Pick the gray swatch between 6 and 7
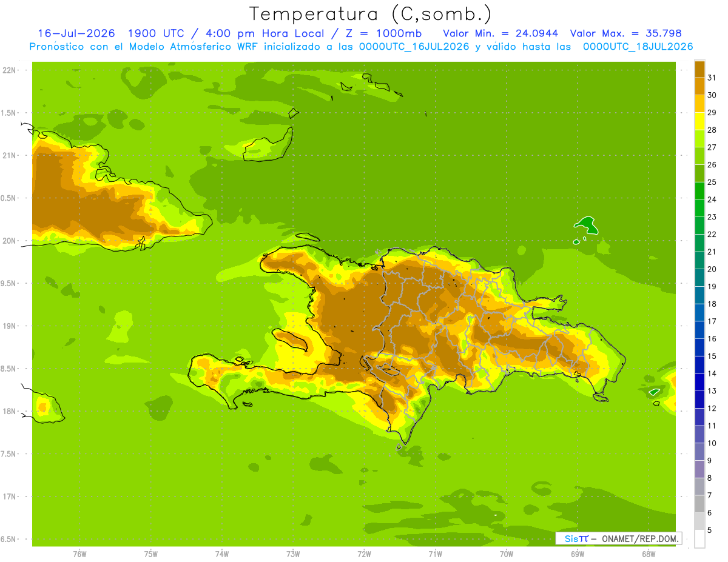Image resolution: width=728 pixels, height=562 pixels. coord(699,504)
